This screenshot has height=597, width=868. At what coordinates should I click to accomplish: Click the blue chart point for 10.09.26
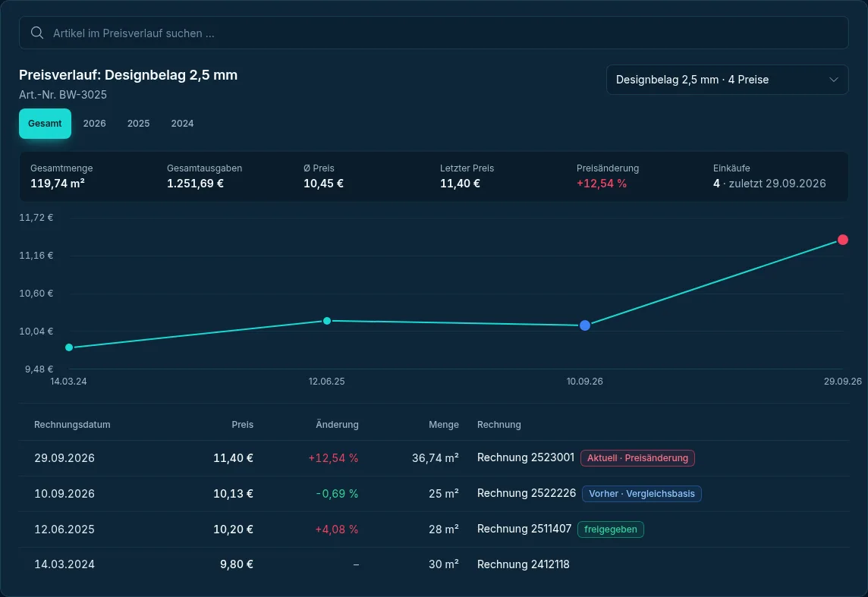[x=584, y=325]
